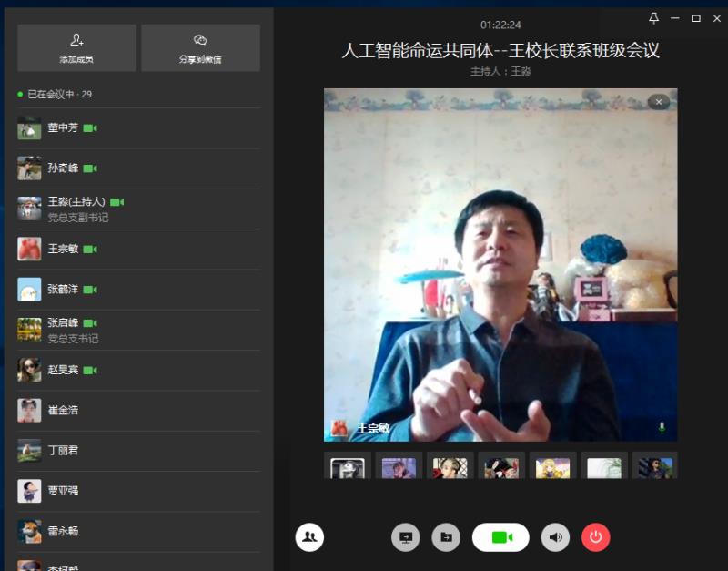Click camera icon beside 赵昊宾
The width and height of the screenshot is (728, 571).
pos(90,370)
